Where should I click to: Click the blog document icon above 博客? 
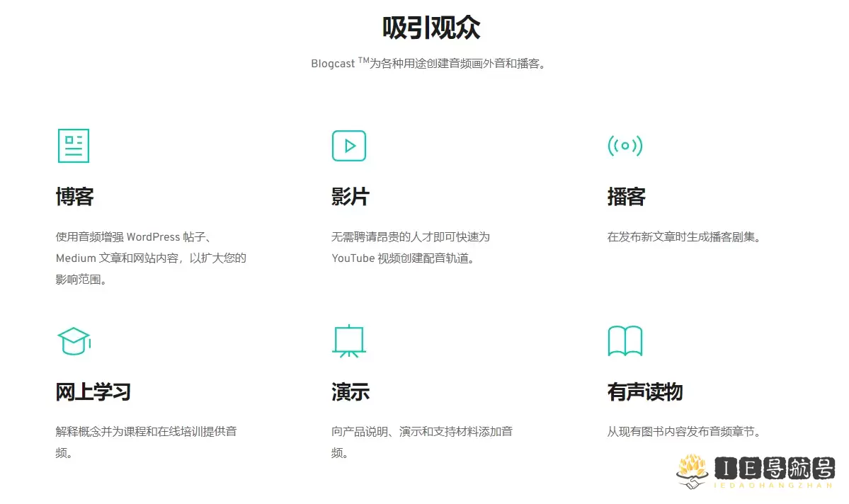tap(73, 146)
